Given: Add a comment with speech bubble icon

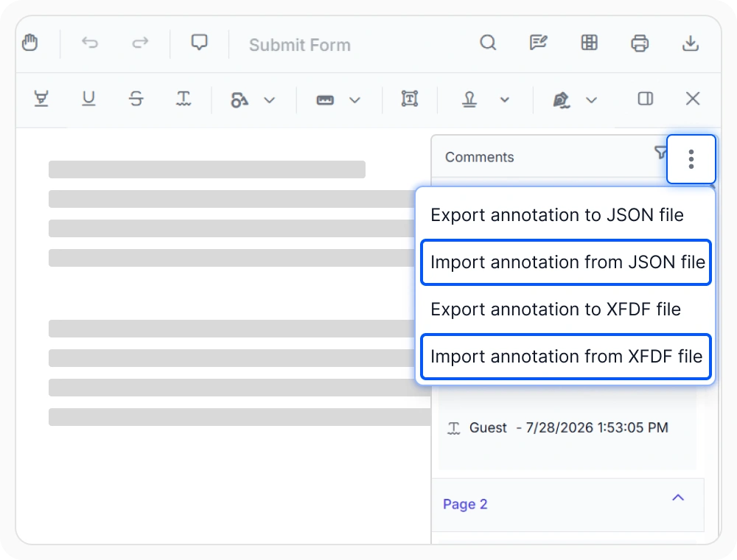Looking at the screenshot, I should (x=199, y=42).
